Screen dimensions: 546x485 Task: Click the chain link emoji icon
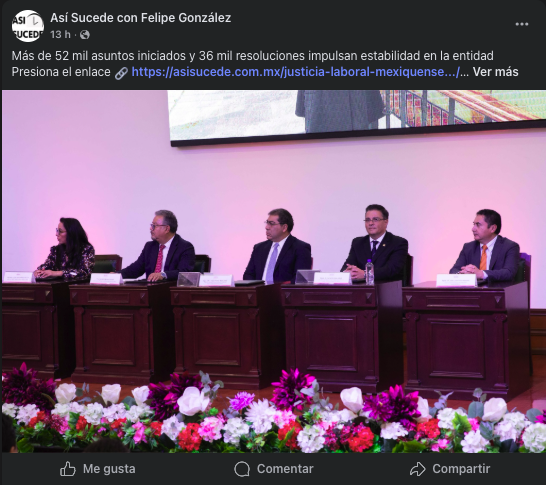tap(121, 73)
